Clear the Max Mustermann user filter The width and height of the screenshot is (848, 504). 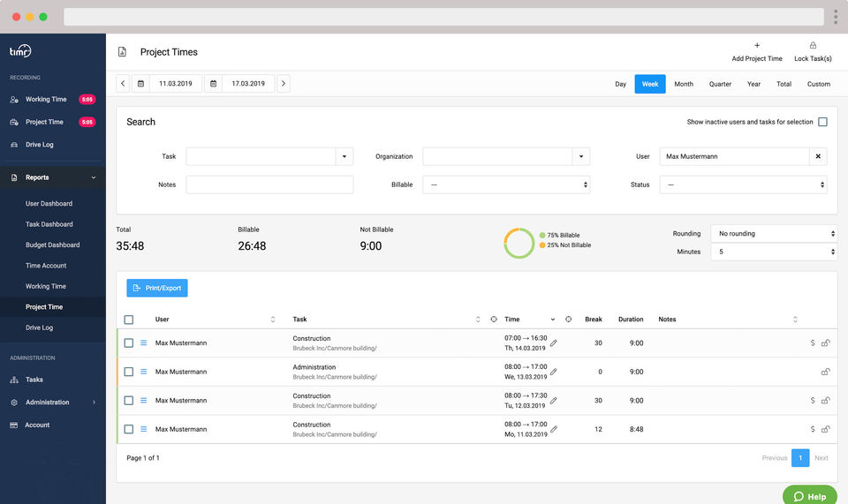click(x=818, y=156)
